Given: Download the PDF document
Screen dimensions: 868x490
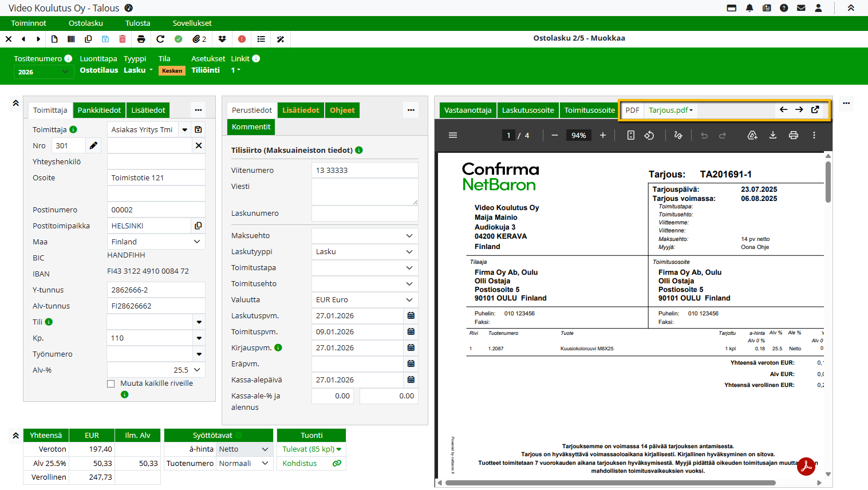Looking at the screenshot, I should tap(772, 136).
